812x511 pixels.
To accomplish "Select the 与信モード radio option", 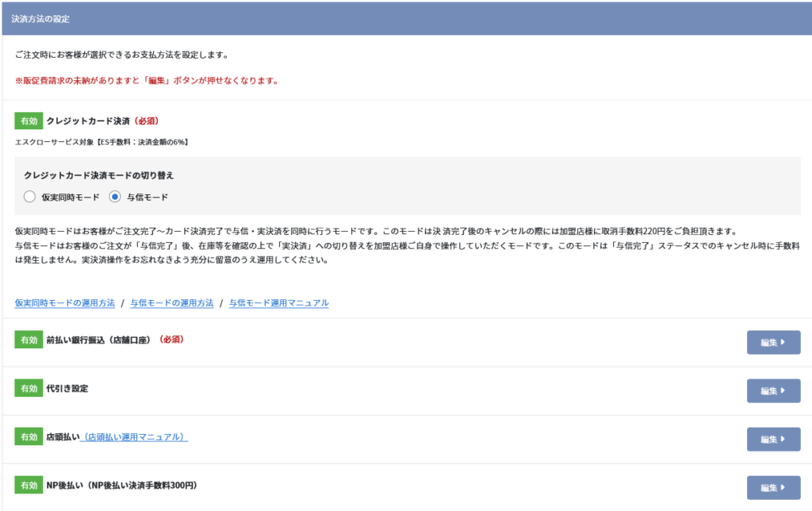I will click(116, 197).
